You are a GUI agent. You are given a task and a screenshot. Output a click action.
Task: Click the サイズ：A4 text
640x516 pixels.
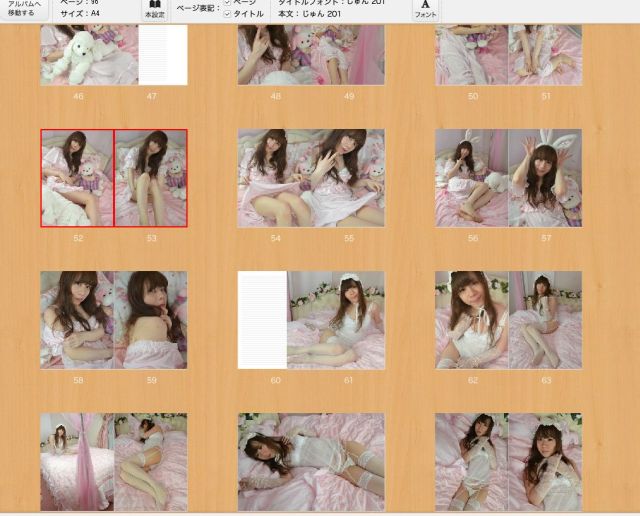pyautogui.click(x=80, y=13)
